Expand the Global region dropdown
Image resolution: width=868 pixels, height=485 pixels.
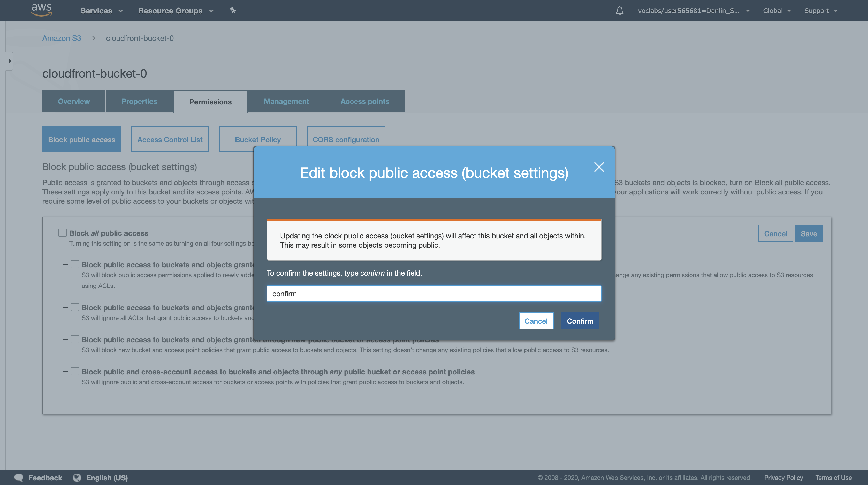click(776, 11)
